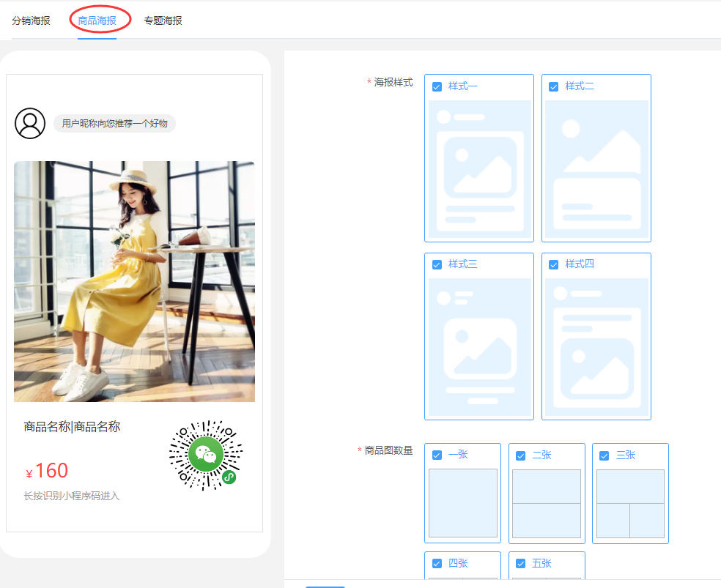Click the 三张 label text

click(x=626, y=455)
